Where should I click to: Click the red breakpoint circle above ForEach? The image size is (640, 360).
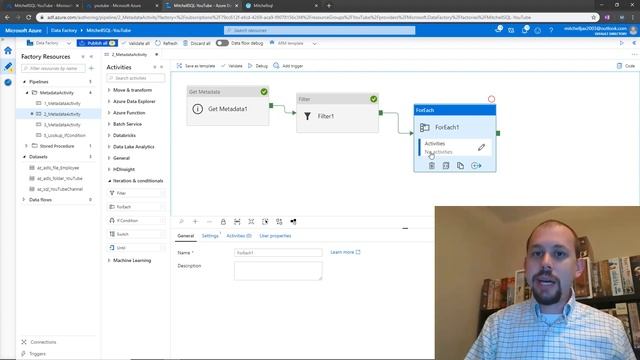coord(491,99)
